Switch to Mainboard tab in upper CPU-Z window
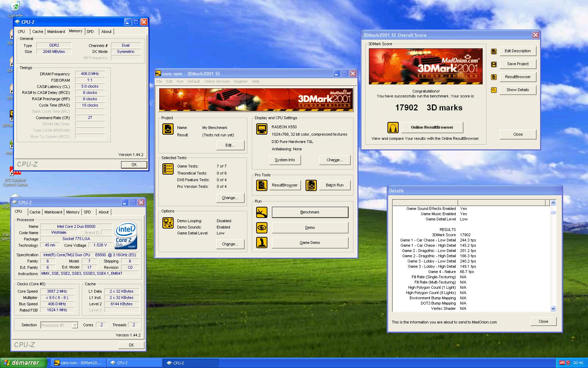 [56, 32]
